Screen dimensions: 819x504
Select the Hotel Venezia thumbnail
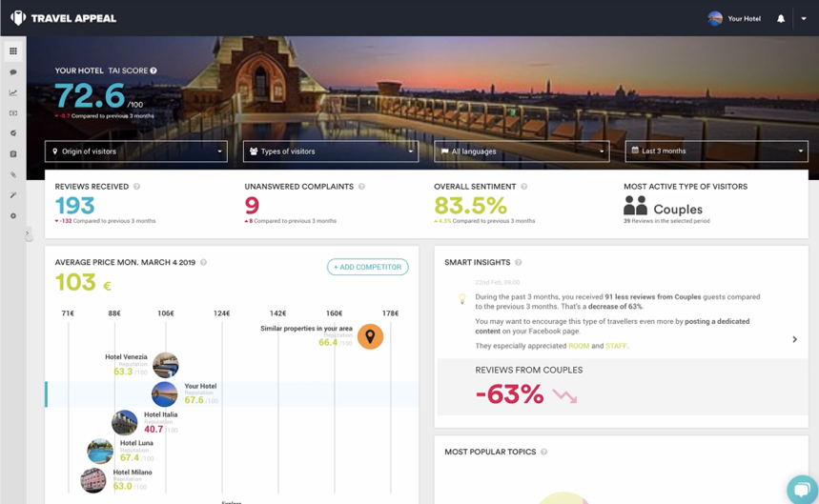(166, 365)
